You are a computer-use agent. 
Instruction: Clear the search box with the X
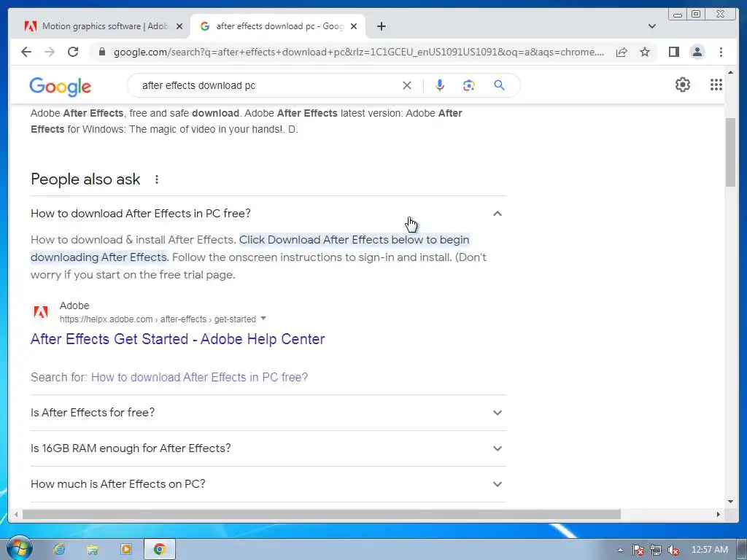click(407, 85)
